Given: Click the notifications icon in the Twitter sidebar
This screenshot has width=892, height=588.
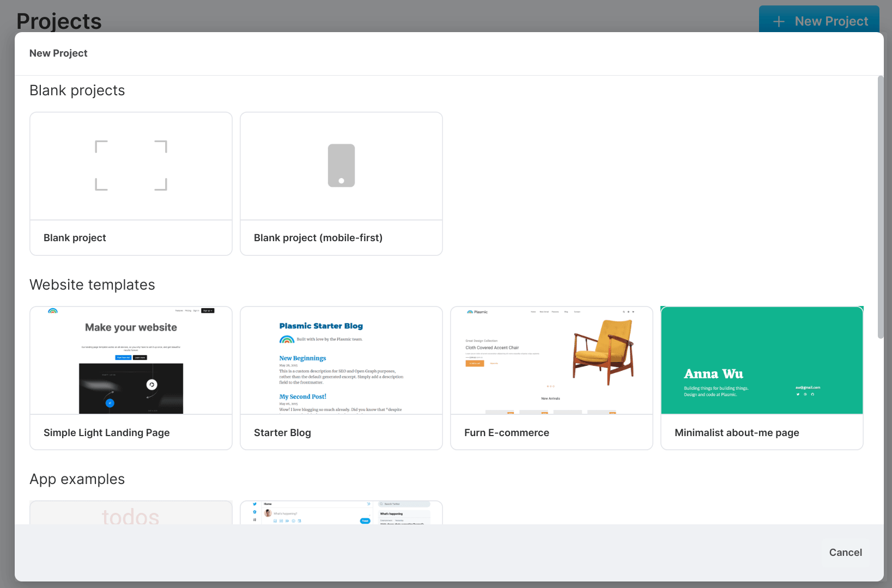Looking at the screenshot, I should click(254, 512).
